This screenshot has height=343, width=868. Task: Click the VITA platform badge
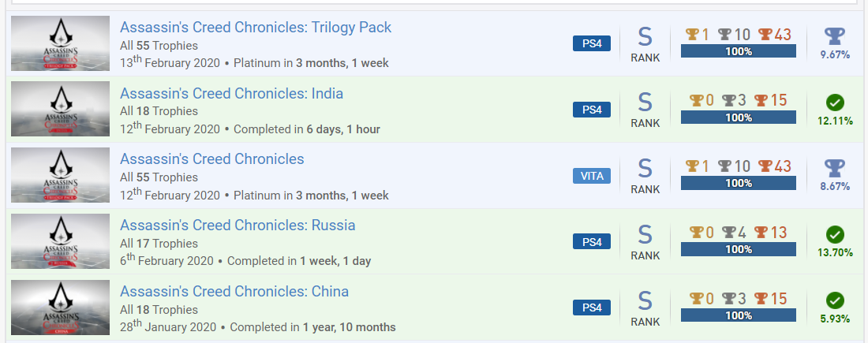pyautogui.click(x=592, y=176)
